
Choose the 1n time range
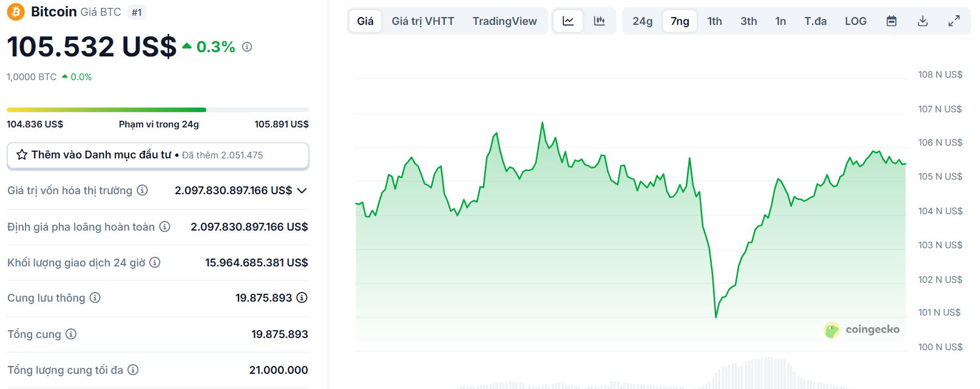pos(780,21)
